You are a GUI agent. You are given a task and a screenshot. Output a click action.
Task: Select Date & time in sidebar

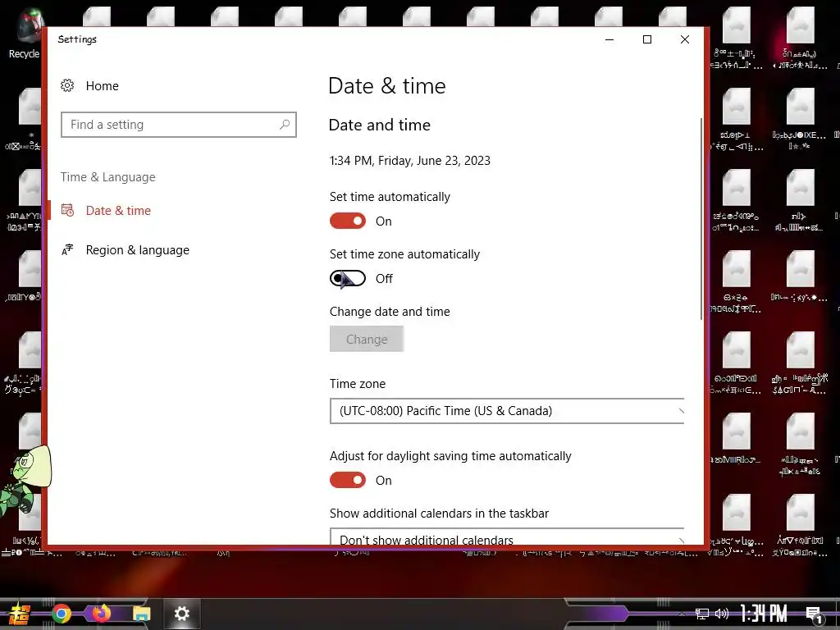118,211
